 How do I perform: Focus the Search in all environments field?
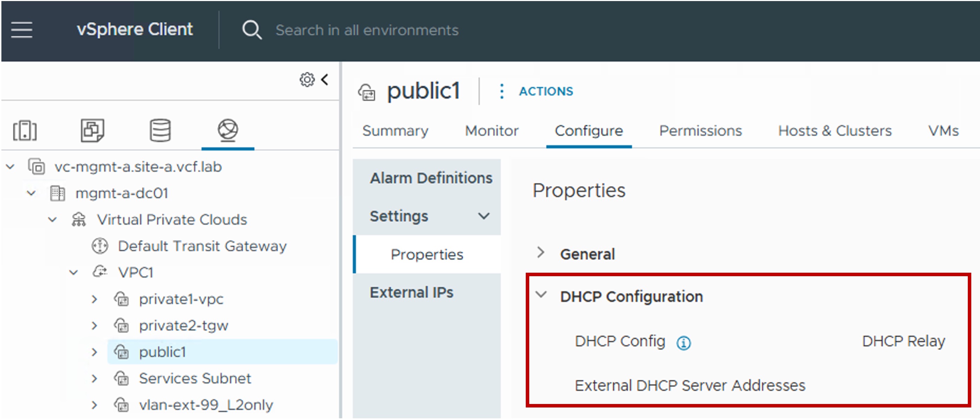[367, 30]
